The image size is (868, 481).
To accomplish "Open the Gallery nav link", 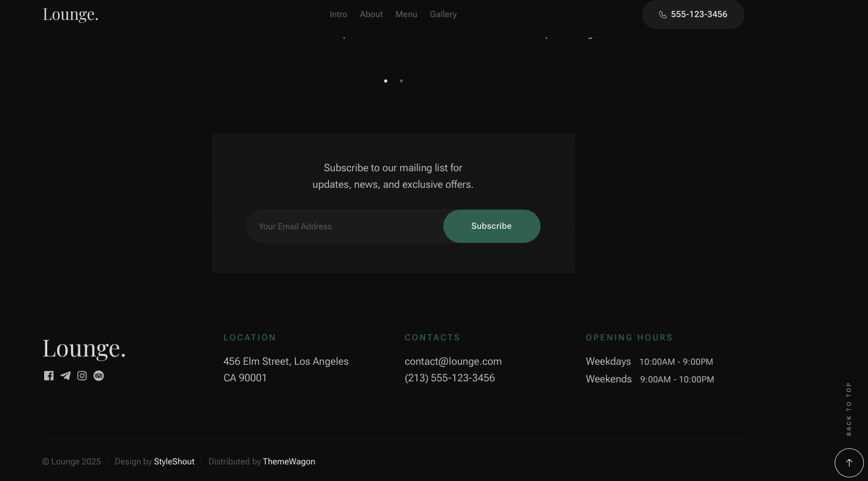I will click(443, 15).
